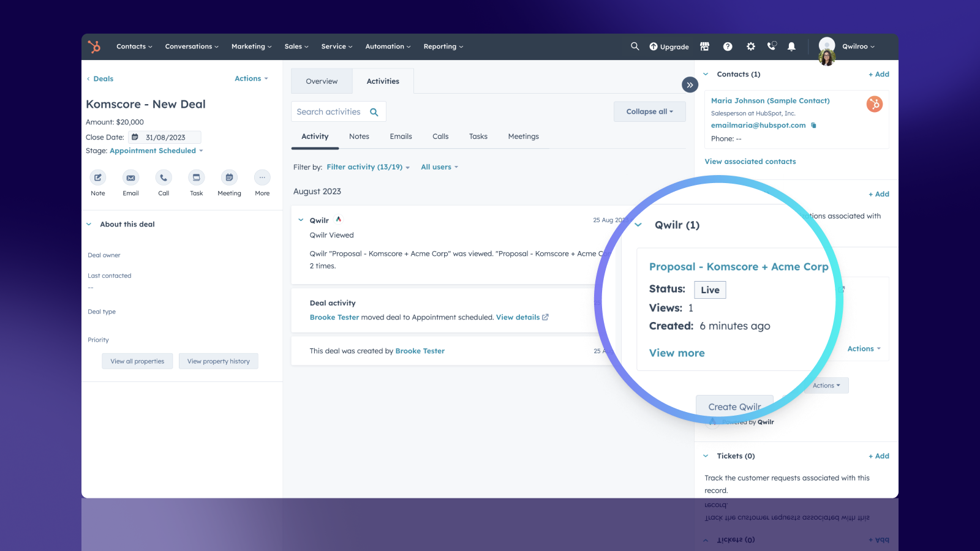
Task: Edit the Close Date field 31/08/2023
Action: (165, 137)
